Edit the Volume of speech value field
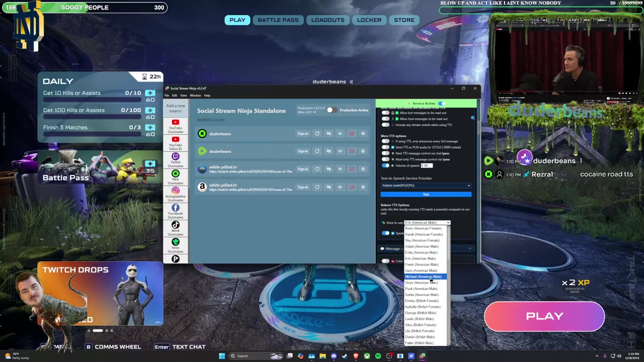The height and width of the screenshot is (362, 644). [x=427, y=165]
